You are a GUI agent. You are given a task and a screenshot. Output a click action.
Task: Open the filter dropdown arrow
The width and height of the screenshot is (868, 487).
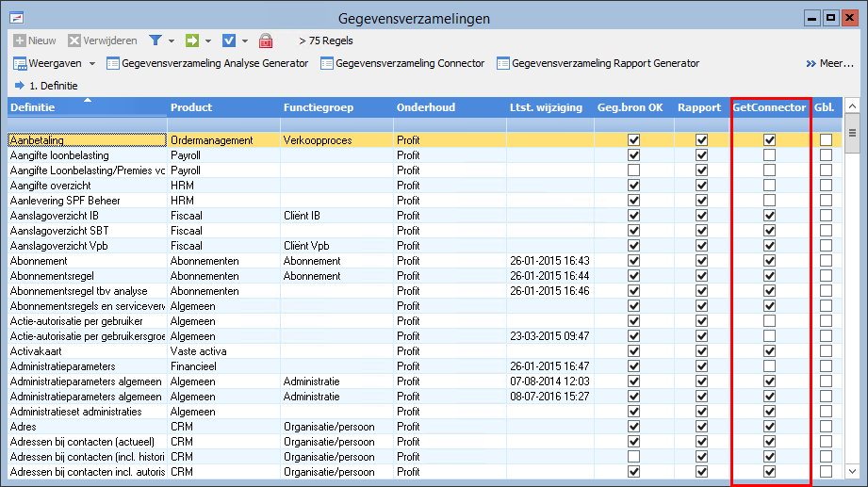tap(172, 41)
